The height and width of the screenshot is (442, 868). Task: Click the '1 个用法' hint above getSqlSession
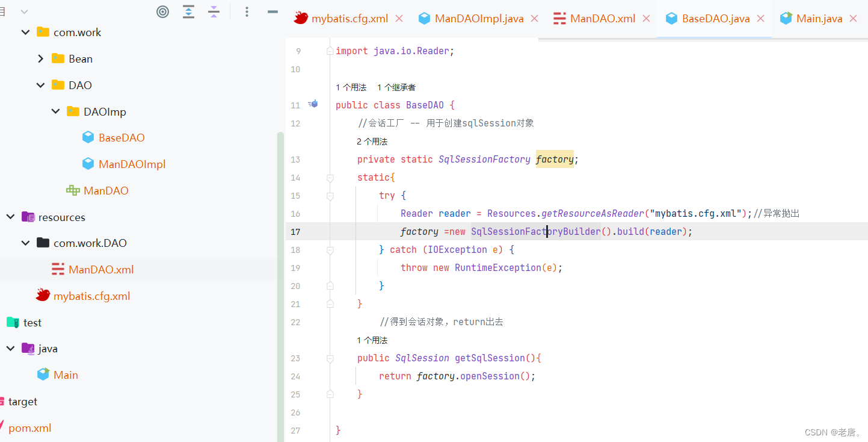click(x=372, y=341)
